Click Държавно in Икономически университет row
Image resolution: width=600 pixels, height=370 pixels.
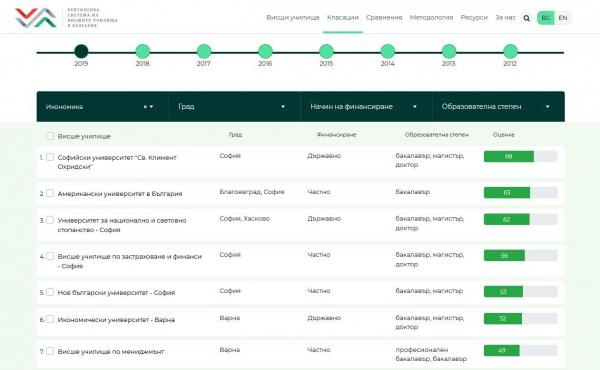[x=324, y=318]
